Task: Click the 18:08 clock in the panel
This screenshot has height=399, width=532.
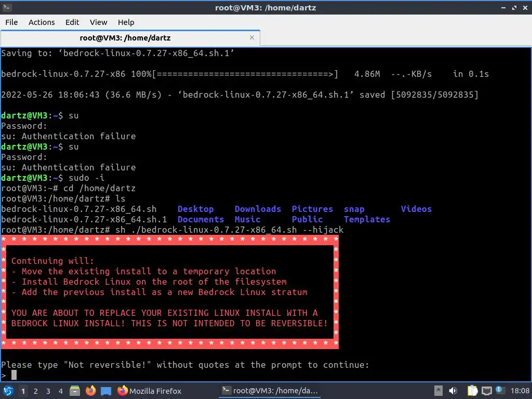Action: click(x=520, y=391)
